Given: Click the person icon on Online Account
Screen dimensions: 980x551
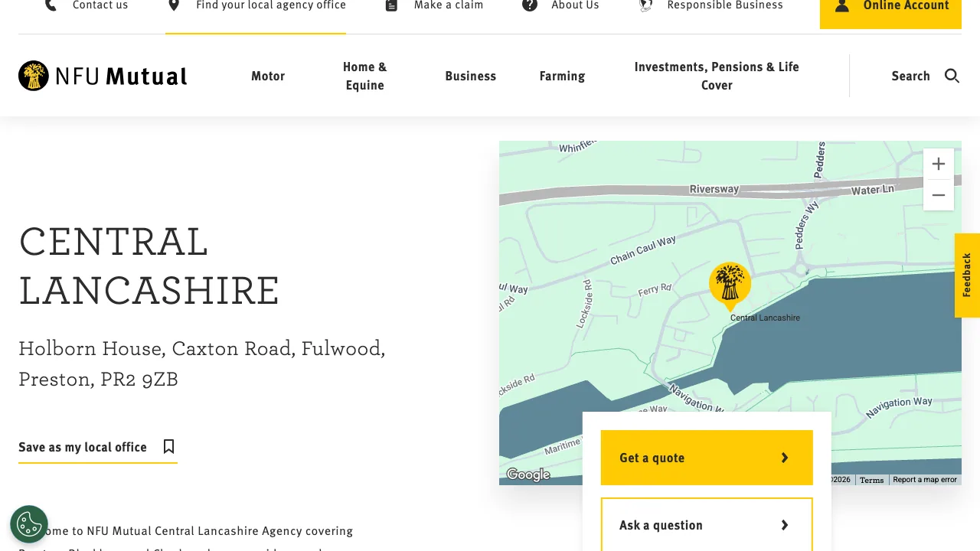Looking at the screenshot, I should point(841,5).
